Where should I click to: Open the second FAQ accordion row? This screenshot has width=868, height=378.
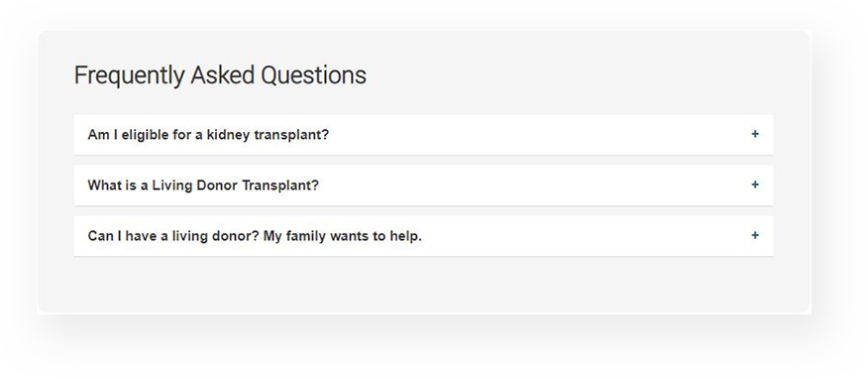coord(423,186)
